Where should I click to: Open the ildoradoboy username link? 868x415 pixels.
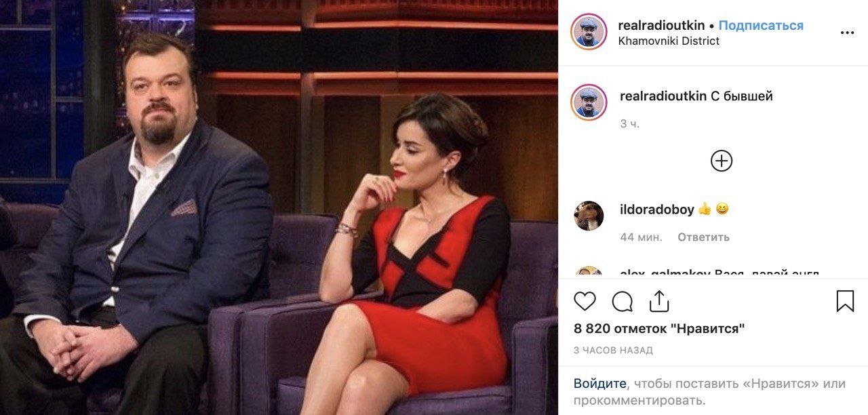pyautogui.click(x=657, y=210)
